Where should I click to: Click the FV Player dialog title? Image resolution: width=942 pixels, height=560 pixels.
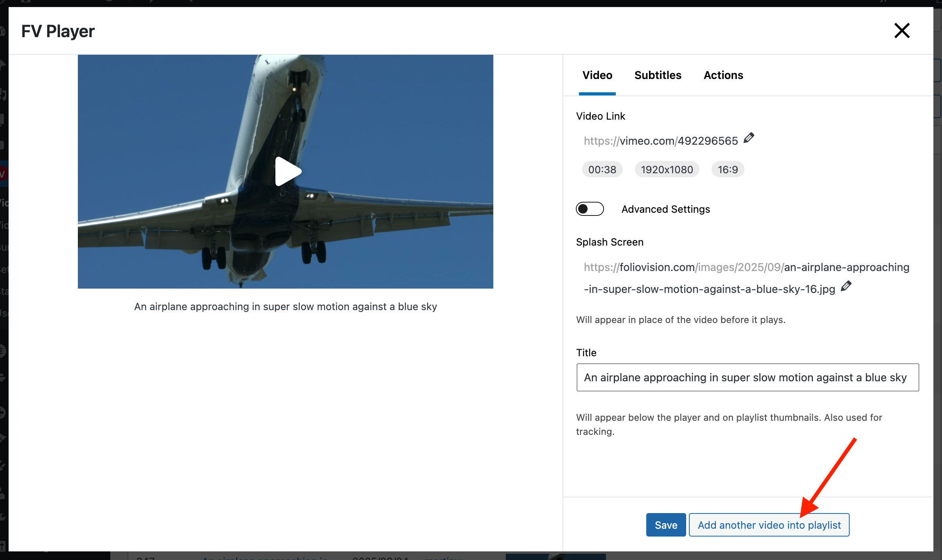[58, 31]
